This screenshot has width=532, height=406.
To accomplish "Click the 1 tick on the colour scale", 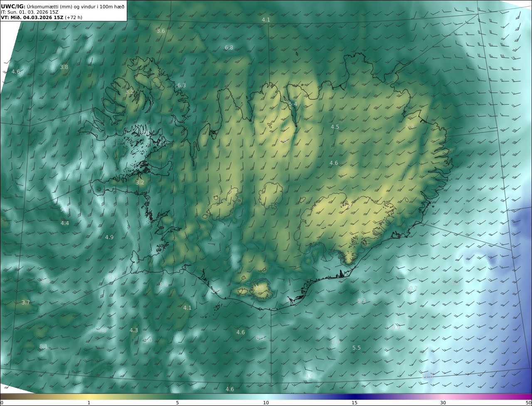I will (x=89, y=403).
